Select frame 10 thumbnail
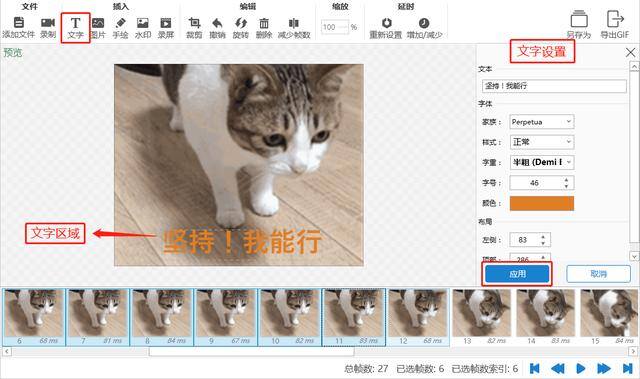 pos(290,317)
